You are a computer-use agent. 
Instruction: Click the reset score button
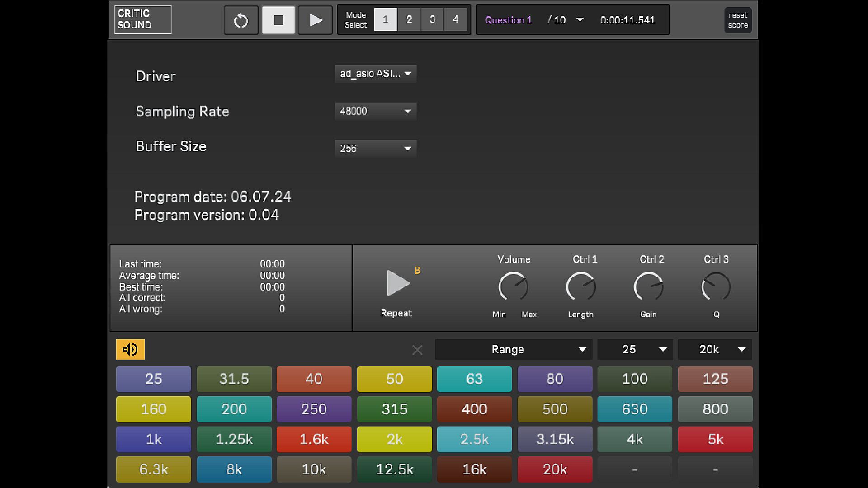click(738, 20)
